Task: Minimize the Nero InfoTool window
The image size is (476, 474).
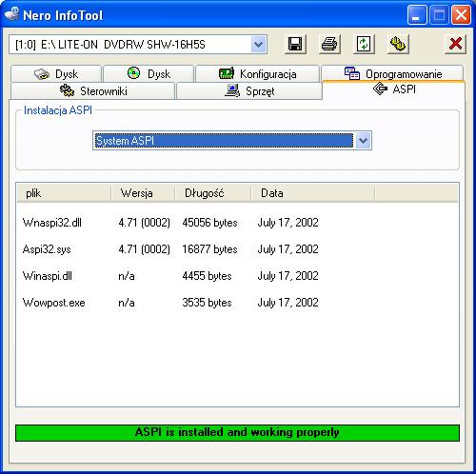Action: pyautogui.click(x=417, y=15)
